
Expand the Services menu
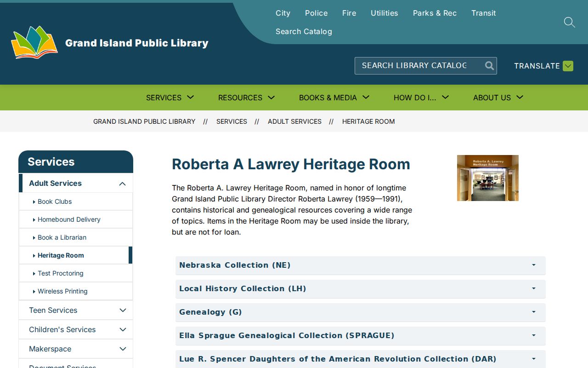tap(170, 98)
